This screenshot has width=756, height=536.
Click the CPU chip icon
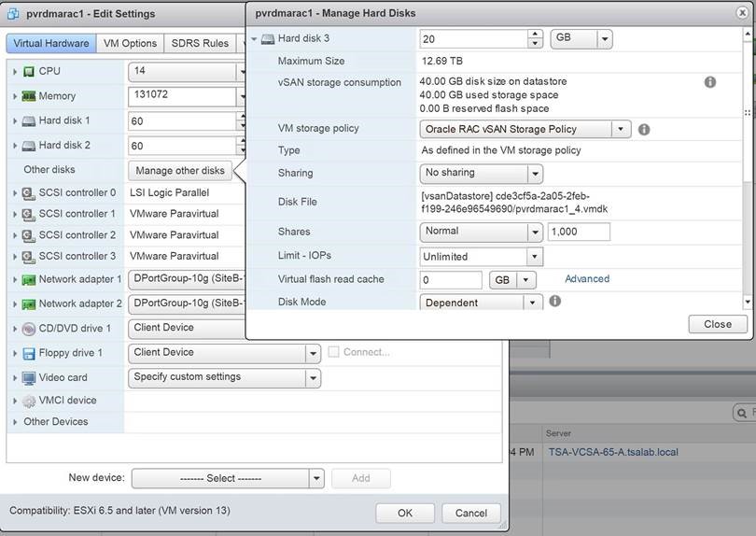pos(28,72)
